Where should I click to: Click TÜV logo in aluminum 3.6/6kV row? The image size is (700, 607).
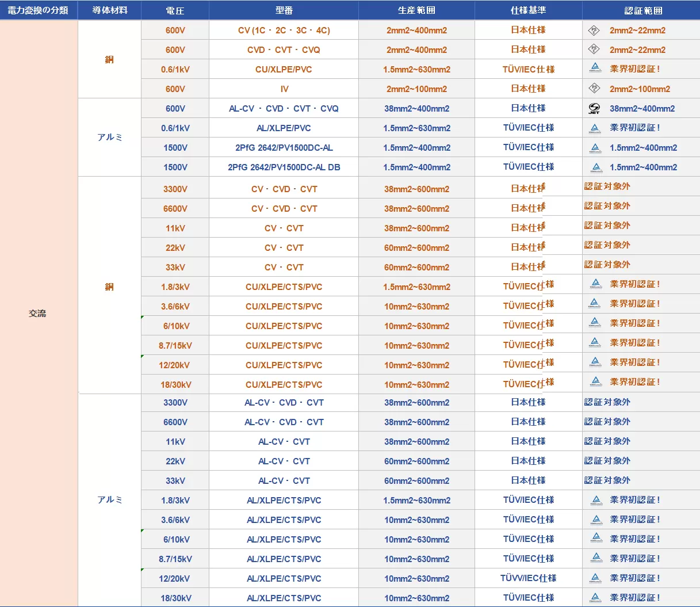click(x=596, y=520)
